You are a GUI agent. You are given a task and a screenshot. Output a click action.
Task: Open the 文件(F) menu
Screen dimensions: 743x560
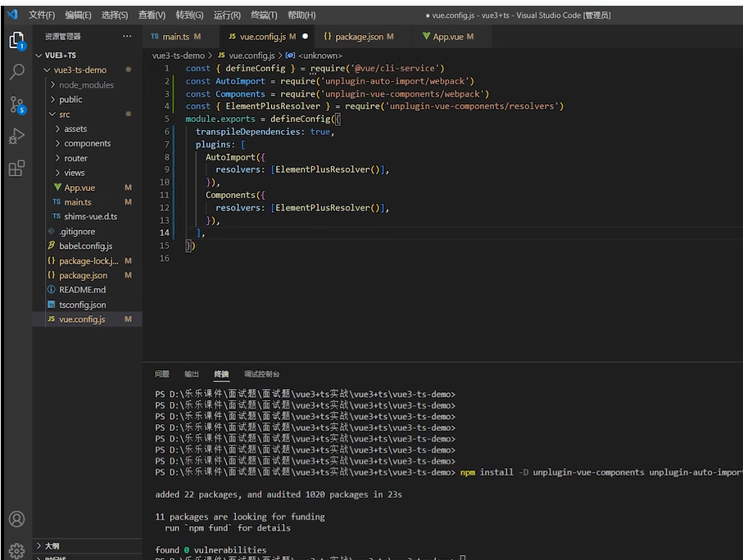(42, 15)
